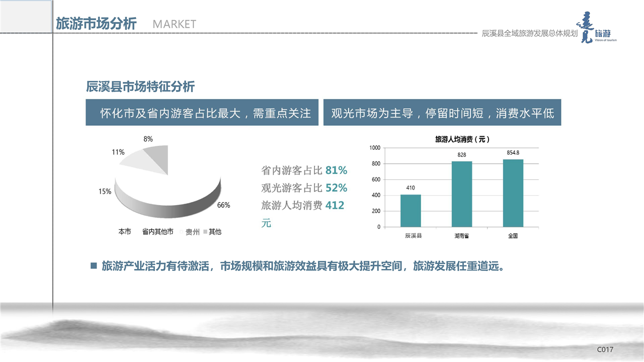This screenshot has height=362, width=644.
Task: Click the MARKET subtitle text
Action: coord(174,24)
